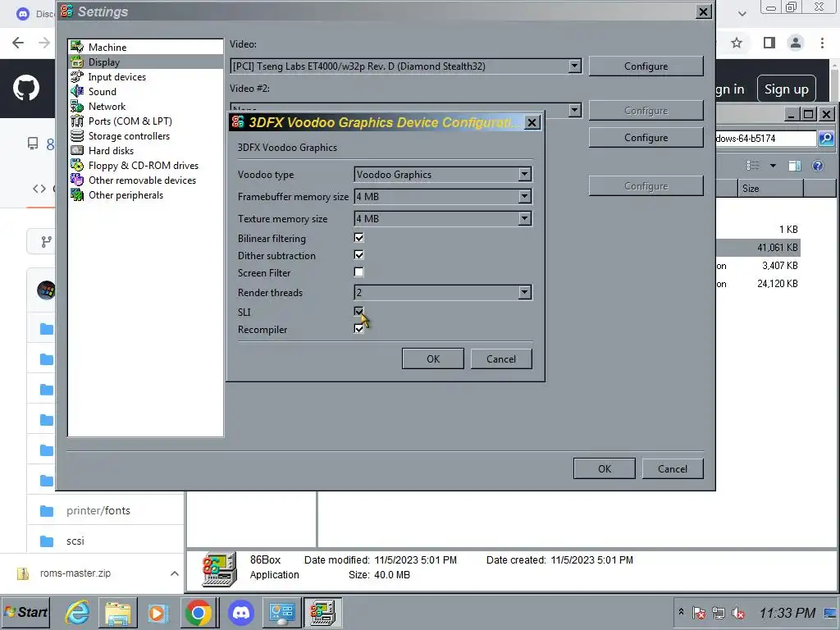The image size is (840, 630).
Task: Switch to the 86Box taskbar button
Action: coord(323,612)
